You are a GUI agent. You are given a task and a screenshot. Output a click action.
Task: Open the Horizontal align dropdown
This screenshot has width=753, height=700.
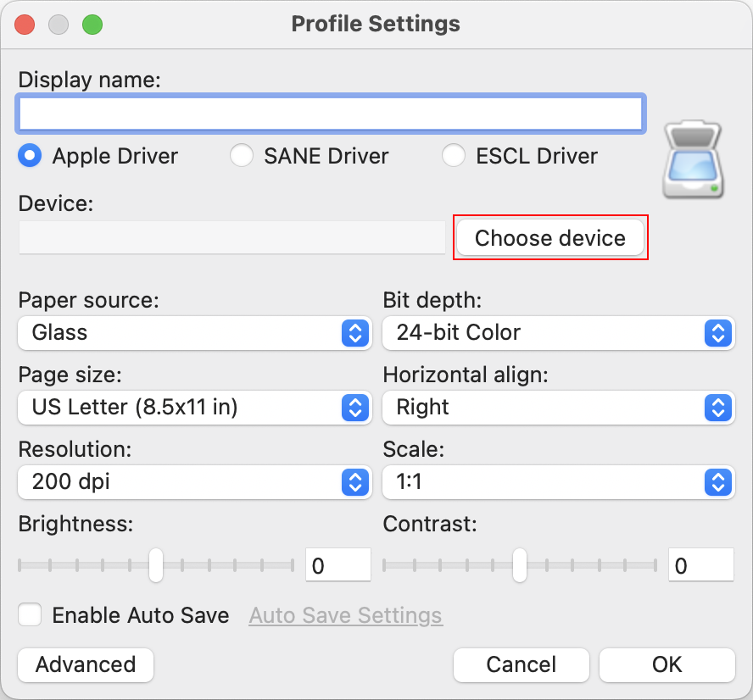pos(557,408)
